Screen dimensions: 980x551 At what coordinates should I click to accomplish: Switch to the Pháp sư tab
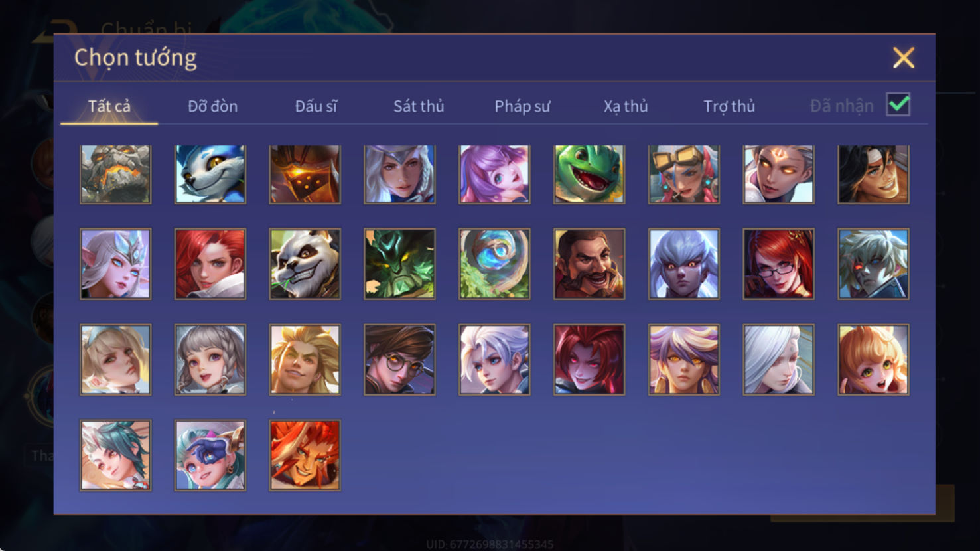(x=522, y=106)
